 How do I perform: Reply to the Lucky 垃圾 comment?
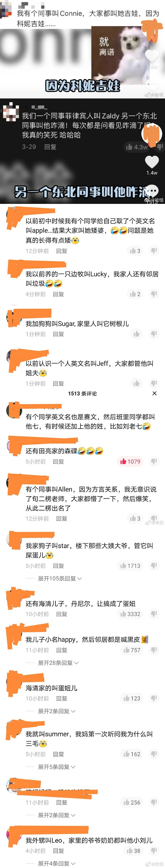click(x=59, y=294)
